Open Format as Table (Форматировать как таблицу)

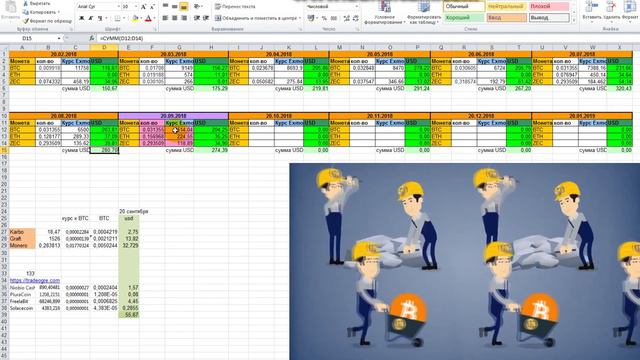424,13
